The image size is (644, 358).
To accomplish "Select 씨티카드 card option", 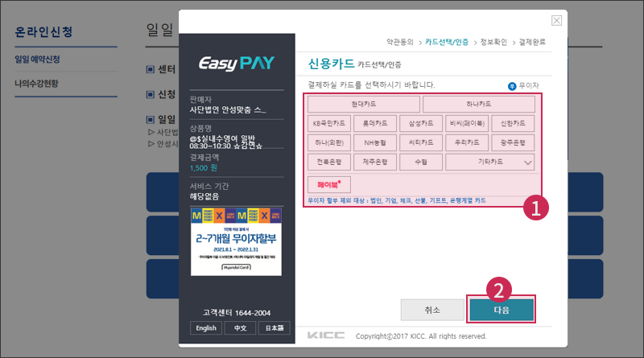I will point(421,142).
